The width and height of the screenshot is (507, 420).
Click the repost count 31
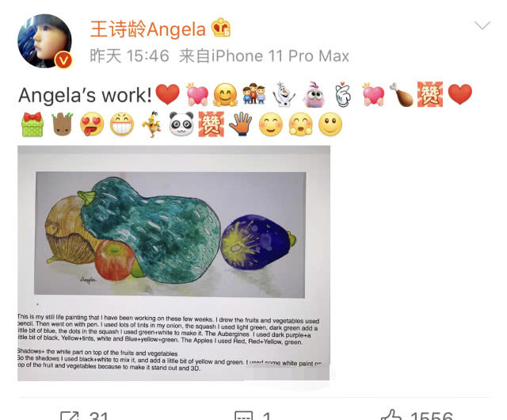coord(98,415)
